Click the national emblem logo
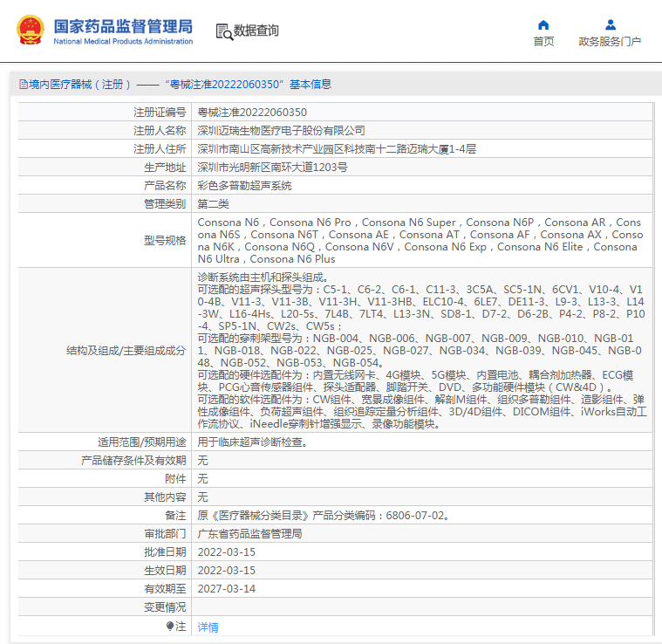 31,30
